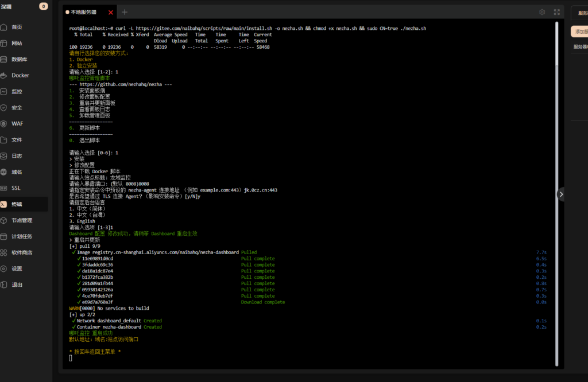This screenshot has height=382, width=588.
Task: Open the 文件 file manager
Action: click(17, 139)
